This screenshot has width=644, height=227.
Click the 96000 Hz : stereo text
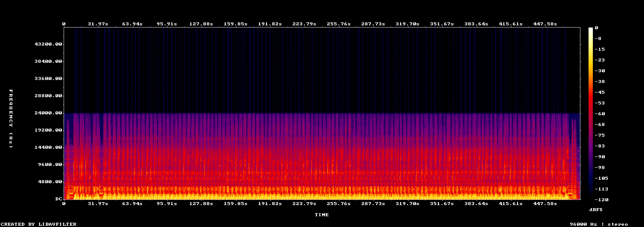point(599,224)
